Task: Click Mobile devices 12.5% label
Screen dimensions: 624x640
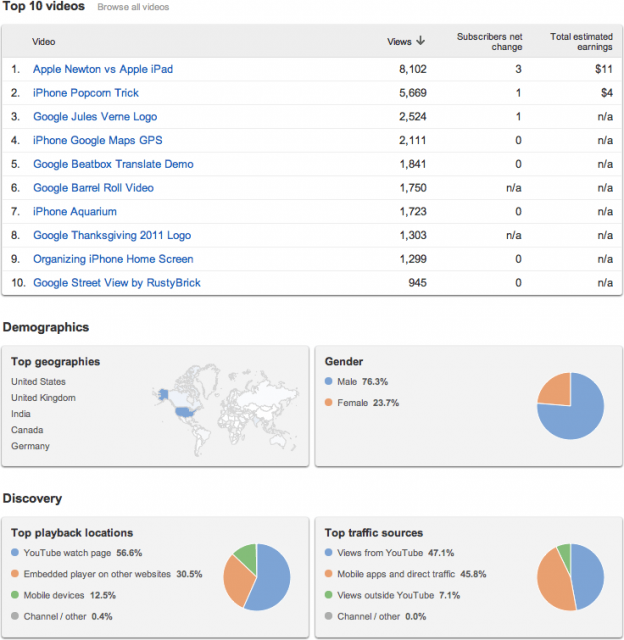Action: 70,595
